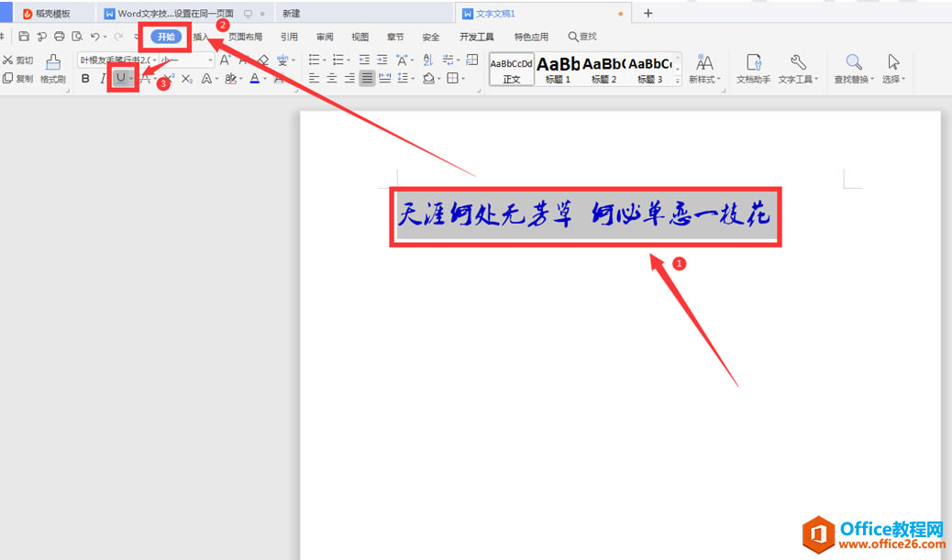952x560 pixels.
Task: Expand the highlight color dropdown arrow
Action: point(241,79)
